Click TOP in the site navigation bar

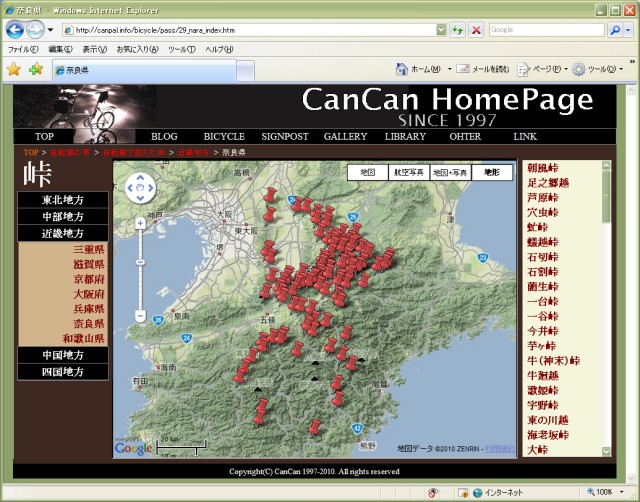point(44,136)
